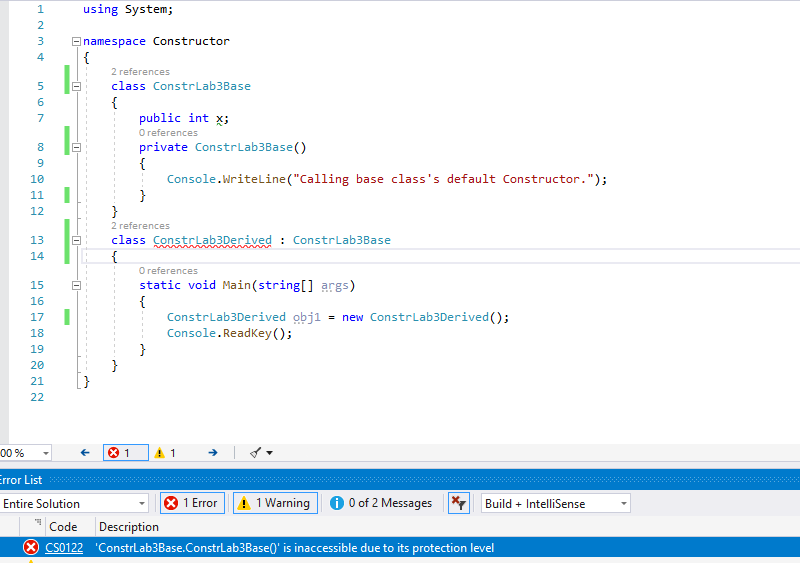Collapse the class ConstrLab3Base outline toggle
This screenshot has width=800, height=563.
pos(77,86)
